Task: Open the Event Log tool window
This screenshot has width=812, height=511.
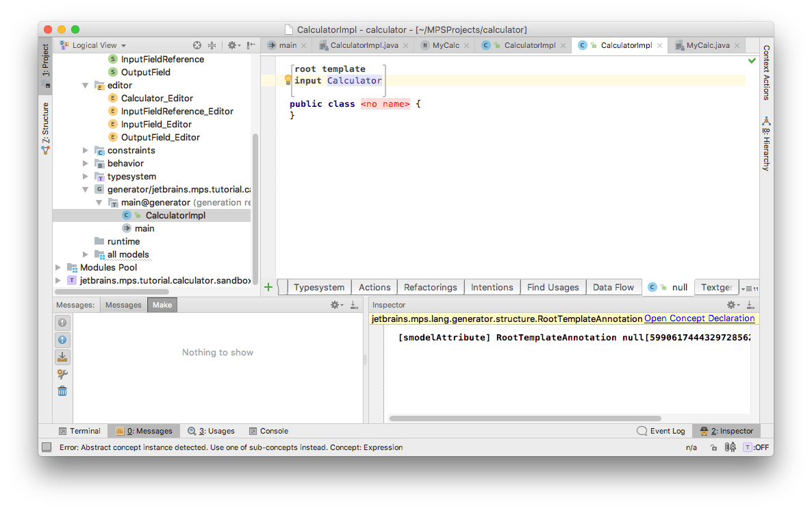Action: point(661,431)
